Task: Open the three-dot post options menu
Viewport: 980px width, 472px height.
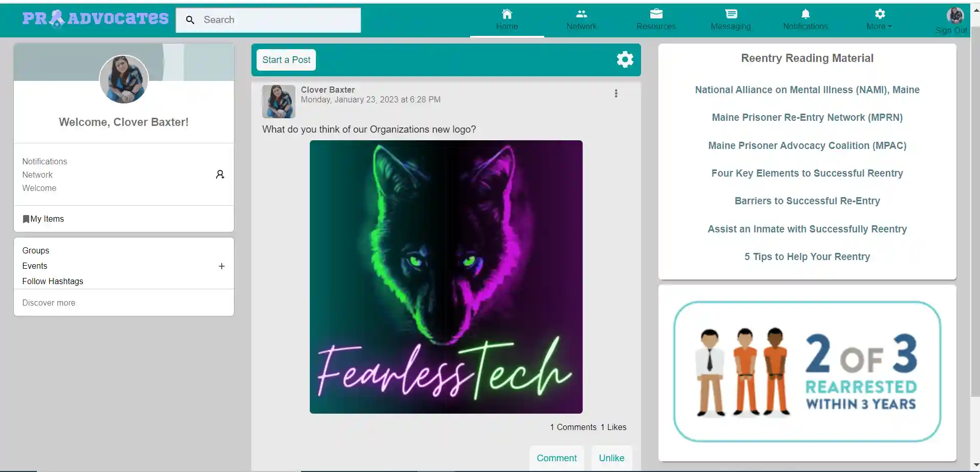Action: click(x=616, y=93)
